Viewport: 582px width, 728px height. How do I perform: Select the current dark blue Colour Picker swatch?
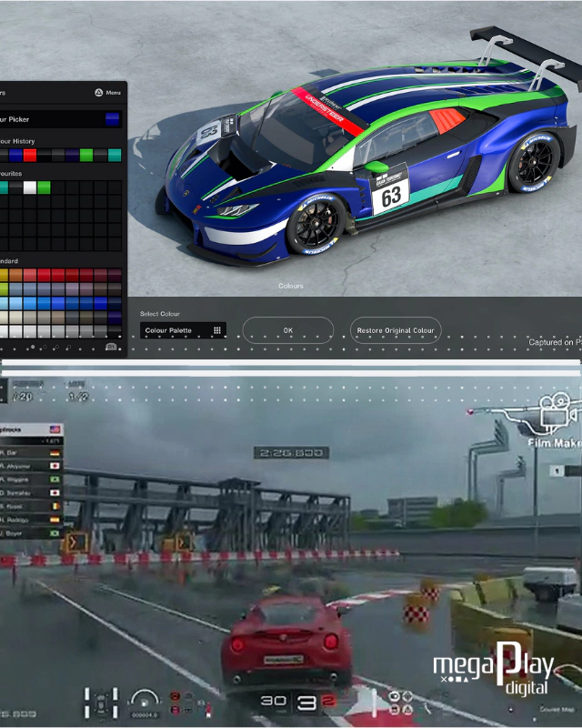113,119
